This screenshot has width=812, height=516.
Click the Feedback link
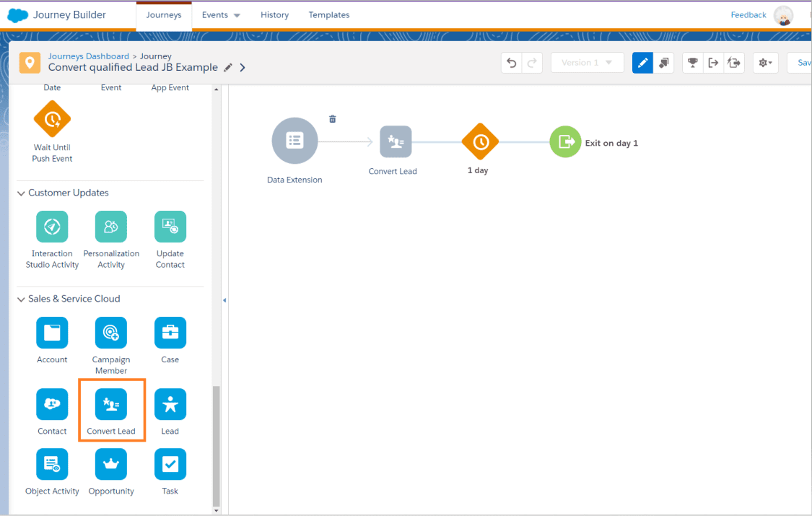[748, 15]
